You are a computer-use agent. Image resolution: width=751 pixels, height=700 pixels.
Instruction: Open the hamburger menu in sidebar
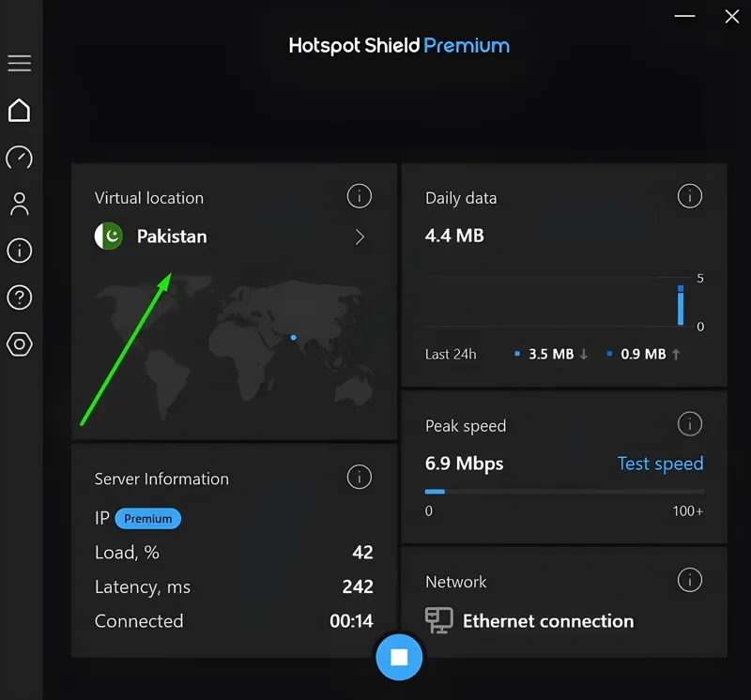(19, 63)
